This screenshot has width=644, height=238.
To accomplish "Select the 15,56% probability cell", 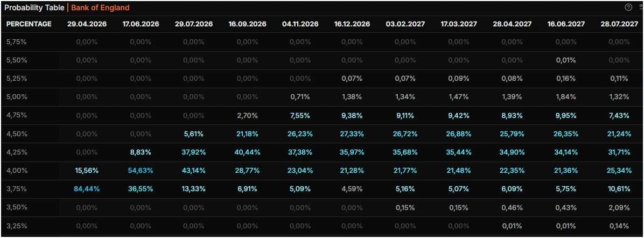I will [86, 171].
